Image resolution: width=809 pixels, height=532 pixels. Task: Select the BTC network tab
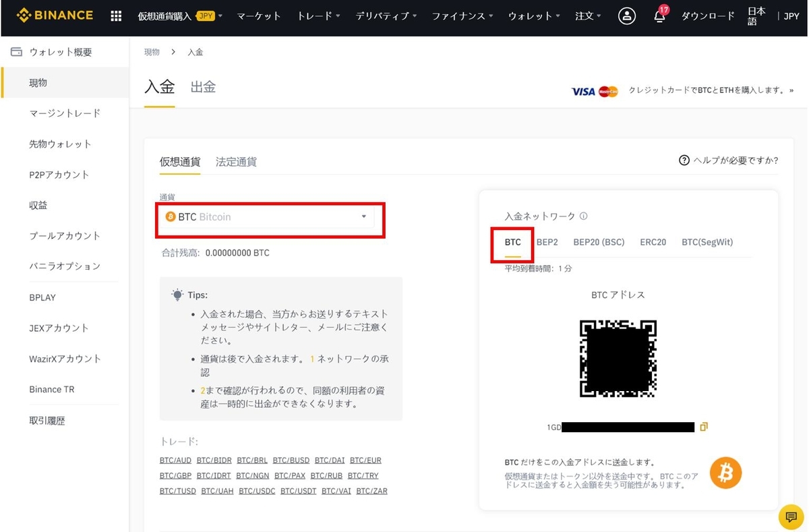tap(513, 242)
